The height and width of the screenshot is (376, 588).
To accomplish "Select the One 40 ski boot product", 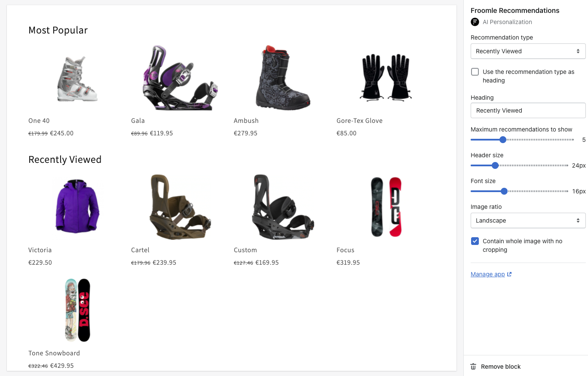I will (77, 78).
